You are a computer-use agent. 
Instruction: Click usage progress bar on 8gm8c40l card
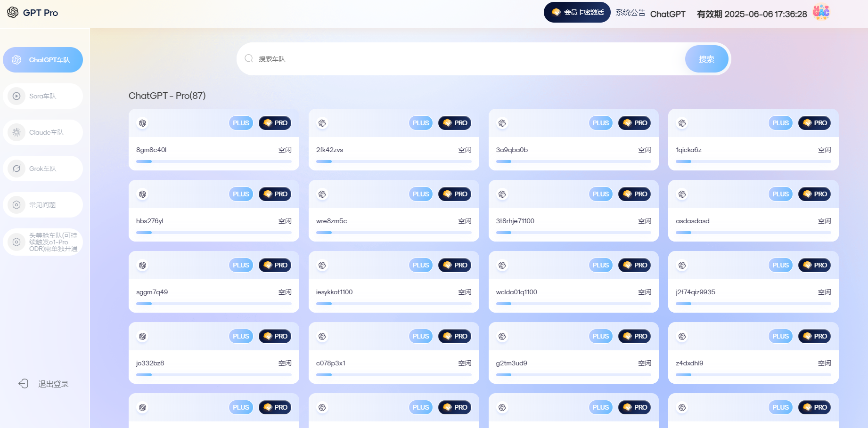pyautogui.click(x=214, y=162)
